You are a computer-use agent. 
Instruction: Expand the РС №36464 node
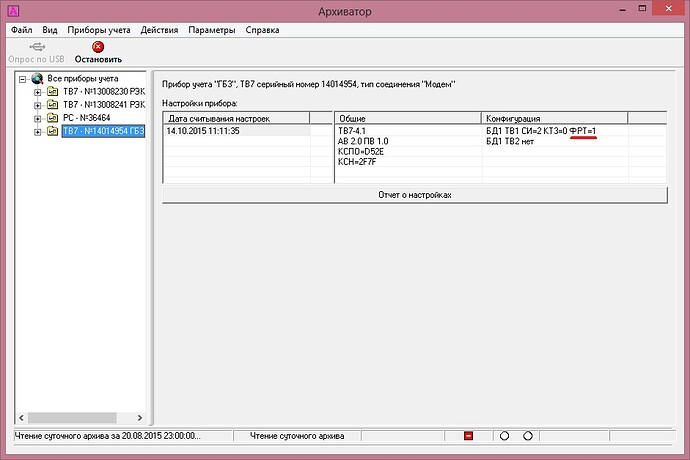click(37, 118)
